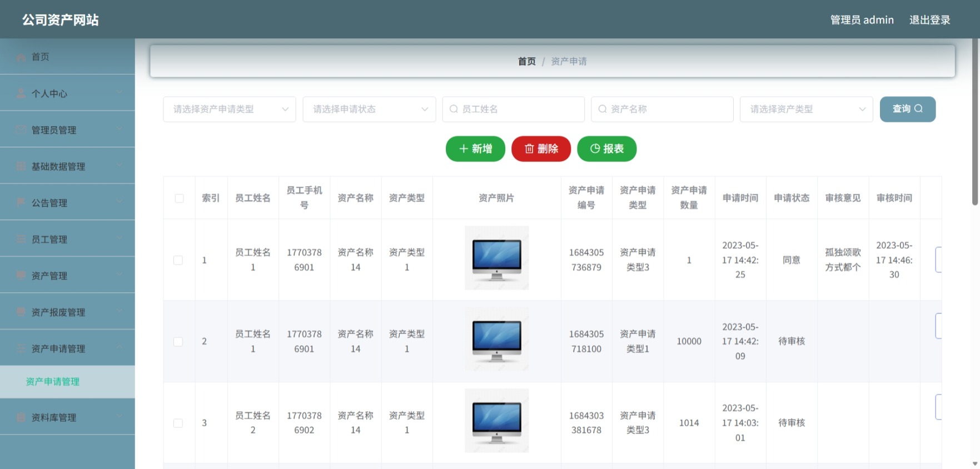The image size is (980, 469).
Task: Click the icon beside 资料库管理
Action: [x=21, y=417]
